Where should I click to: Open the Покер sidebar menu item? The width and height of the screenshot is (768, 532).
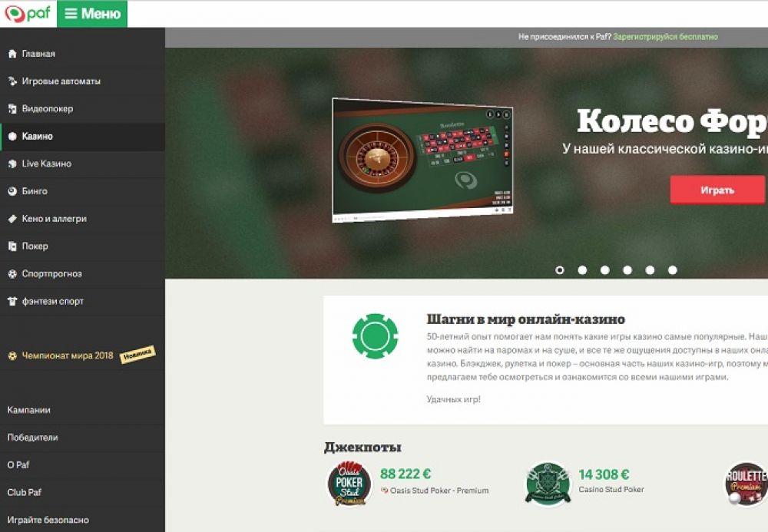(82, 246)
